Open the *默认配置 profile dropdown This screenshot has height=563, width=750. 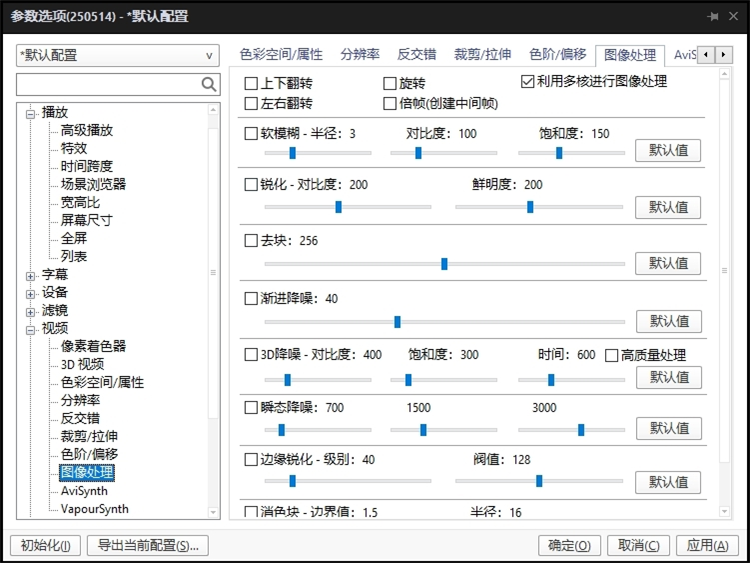[x=118, y=55]
